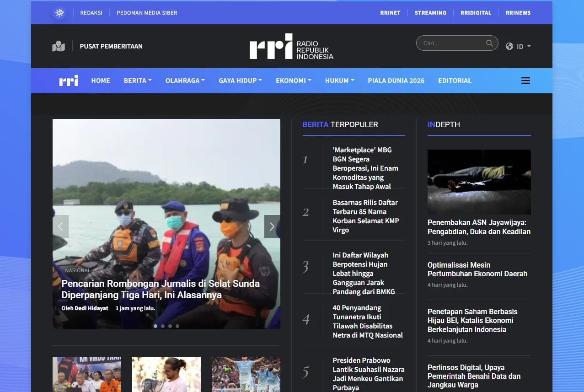Click the small RRI logo in navbar
This screenshot has width=584, height=392.
[69, 81]
